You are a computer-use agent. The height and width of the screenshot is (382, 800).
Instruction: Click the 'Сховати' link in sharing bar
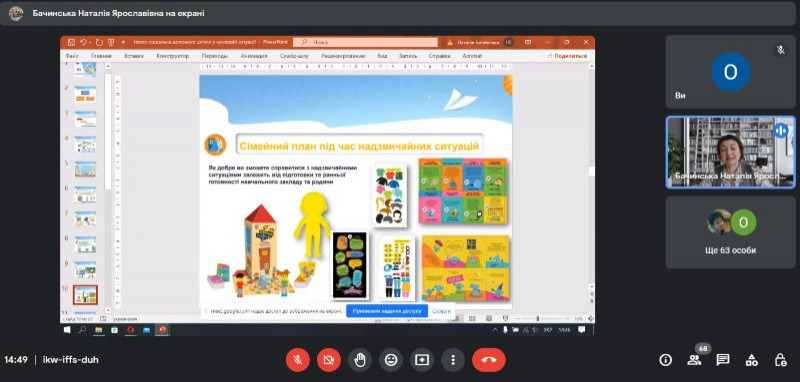point(441,311)
